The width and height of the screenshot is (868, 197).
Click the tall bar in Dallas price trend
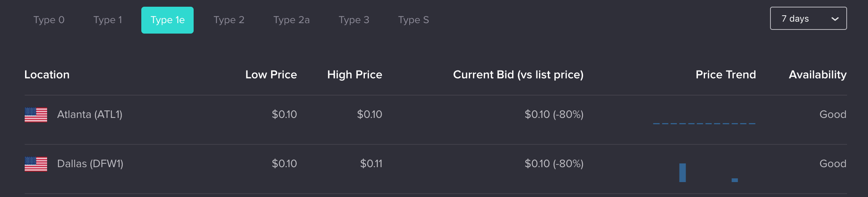tap(683, 173)
